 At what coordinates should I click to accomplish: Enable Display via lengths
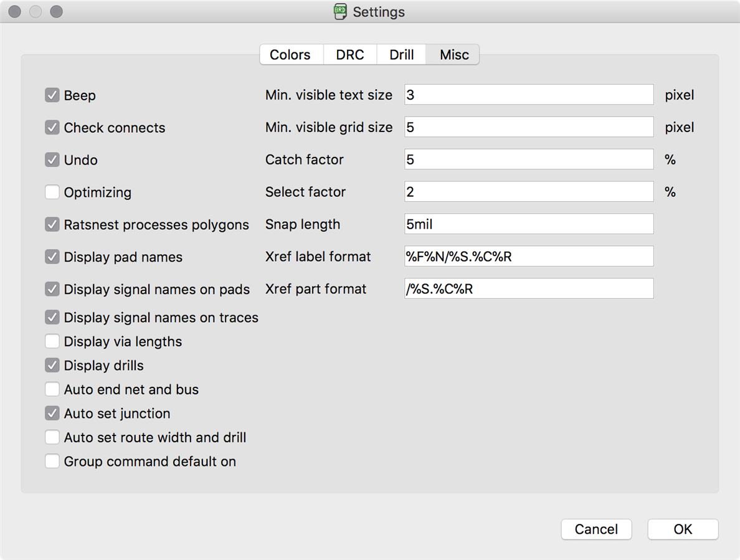point(52,342)
